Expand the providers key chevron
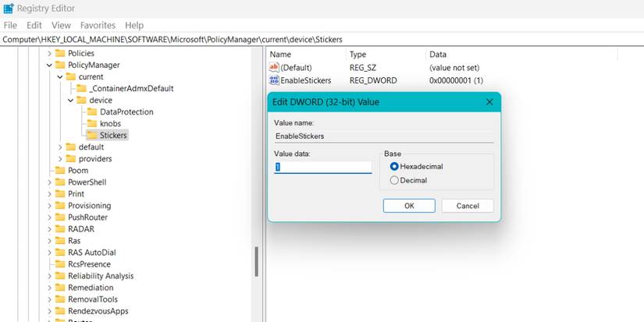Viewport: 644px width, 322px height. tap(60, 158)
